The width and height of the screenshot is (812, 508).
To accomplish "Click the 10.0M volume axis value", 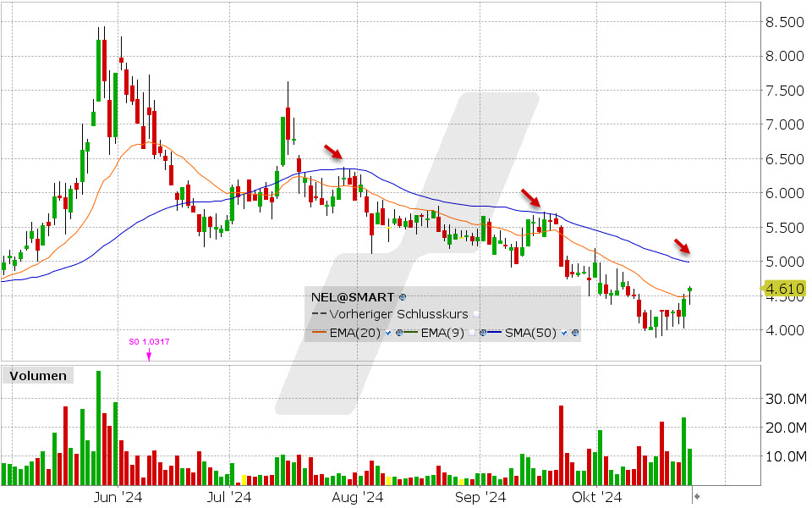I will (x=785, y=456).
